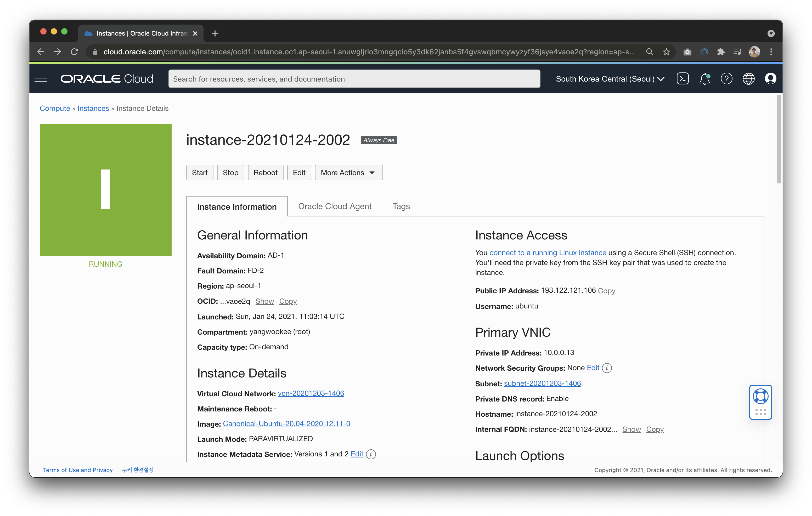This screenshot has width=812, height=516.
Task: Open the user profile avatar menu
Action: [770, 78]
